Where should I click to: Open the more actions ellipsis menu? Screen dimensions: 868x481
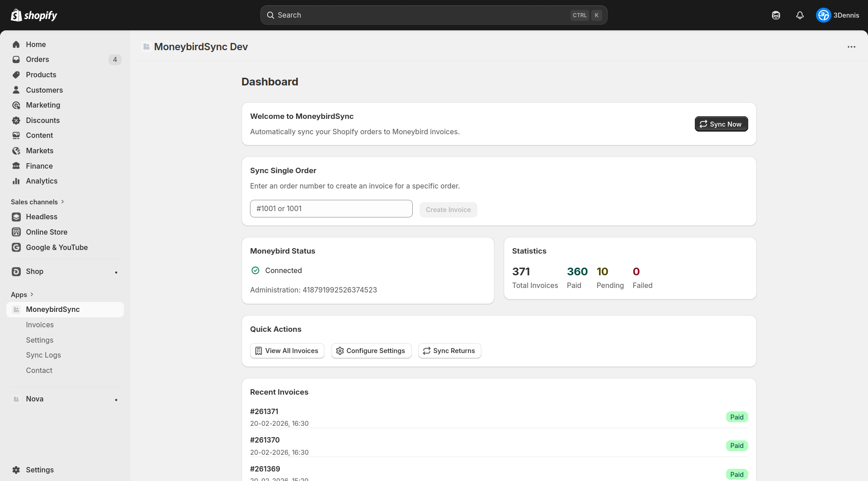click(x=852, y=47)
